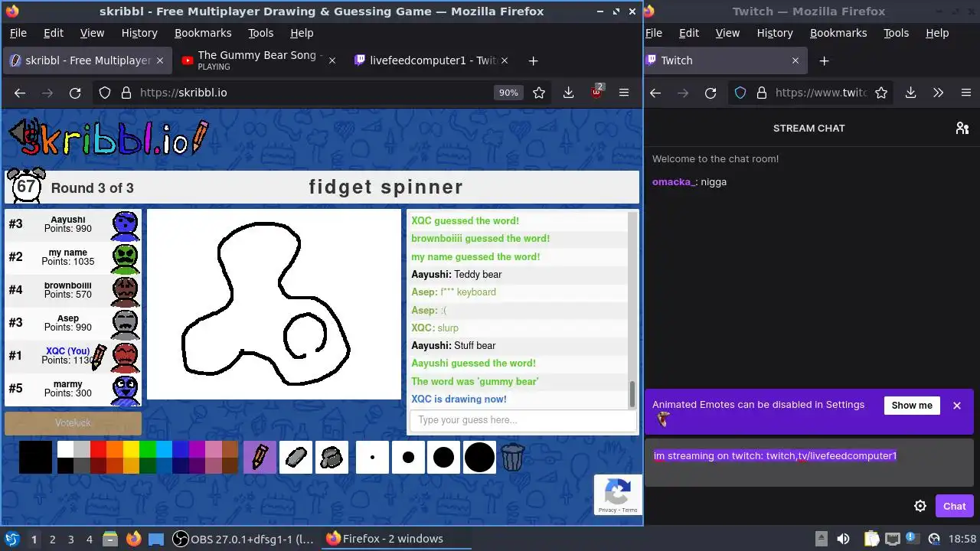Screen dimensions: 980x551
Task: Click the Votekick button
Action: [x=73, y=423]
